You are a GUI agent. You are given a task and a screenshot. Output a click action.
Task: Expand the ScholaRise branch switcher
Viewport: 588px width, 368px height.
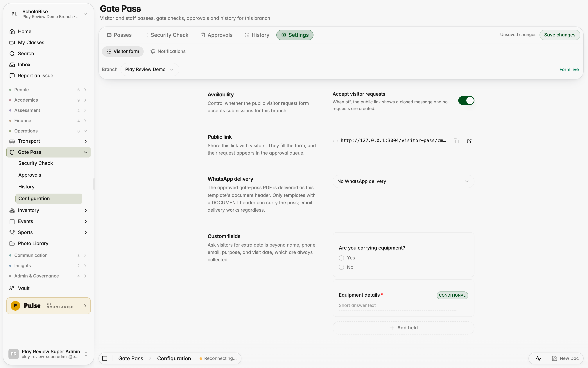48,14
